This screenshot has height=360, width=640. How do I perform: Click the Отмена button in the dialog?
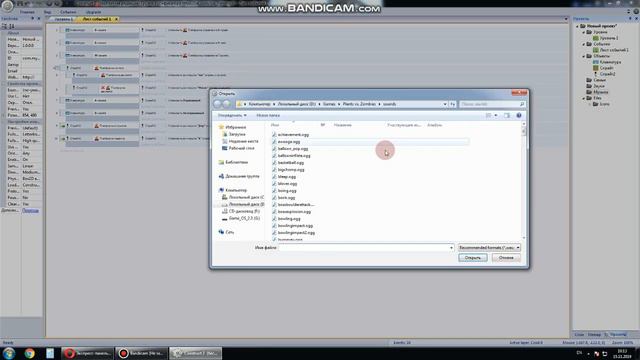point(506,258)
